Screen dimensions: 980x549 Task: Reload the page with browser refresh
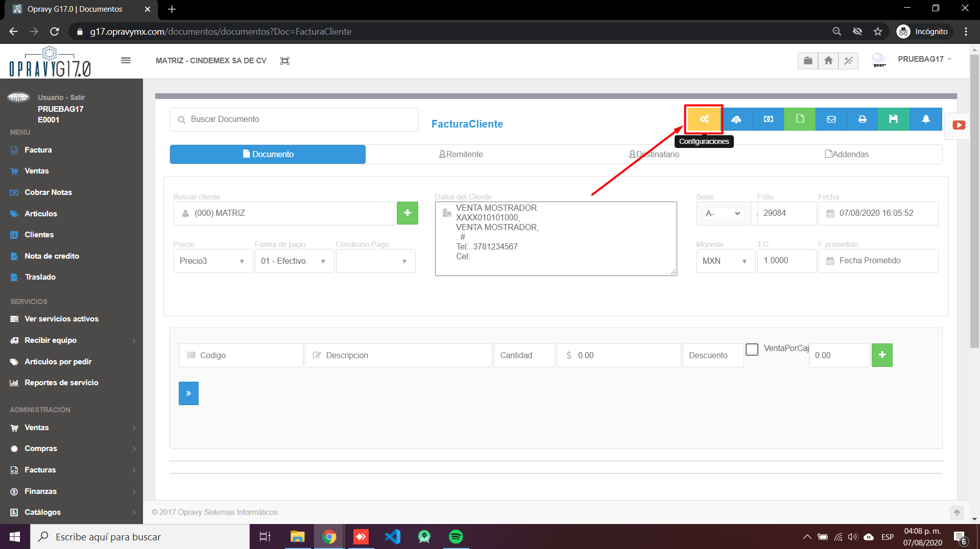coord(55,32)
